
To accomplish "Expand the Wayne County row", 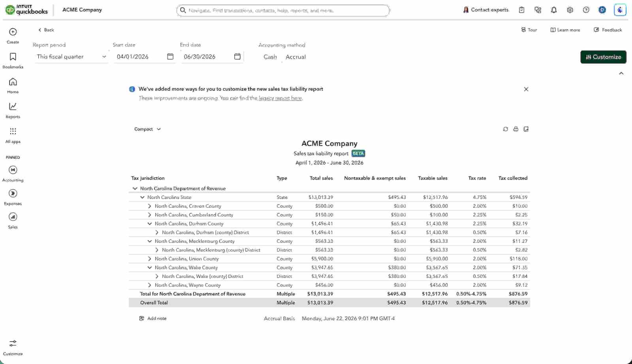I will 149,285.
